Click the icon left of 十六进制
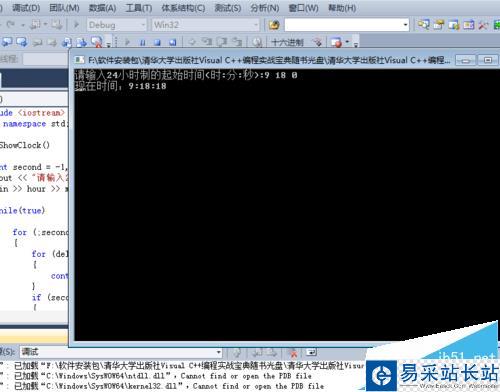 tap(257, 42)
